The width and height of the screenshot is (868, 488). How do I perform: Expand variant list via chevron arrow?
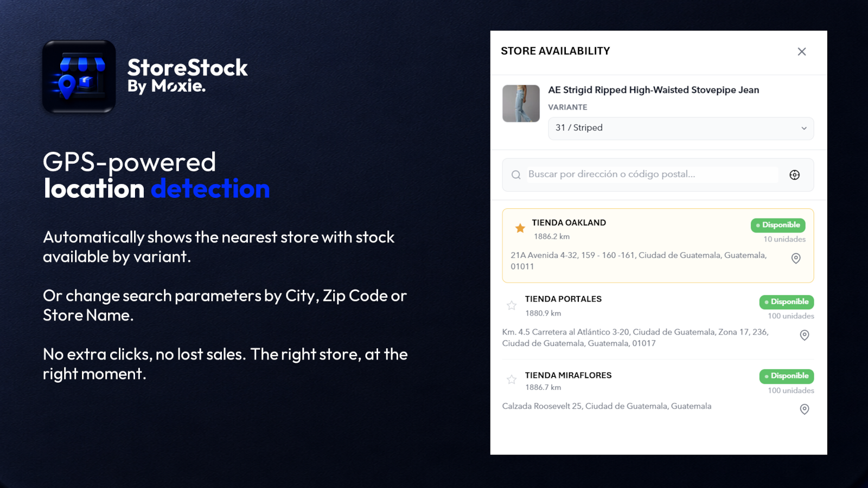804,129
